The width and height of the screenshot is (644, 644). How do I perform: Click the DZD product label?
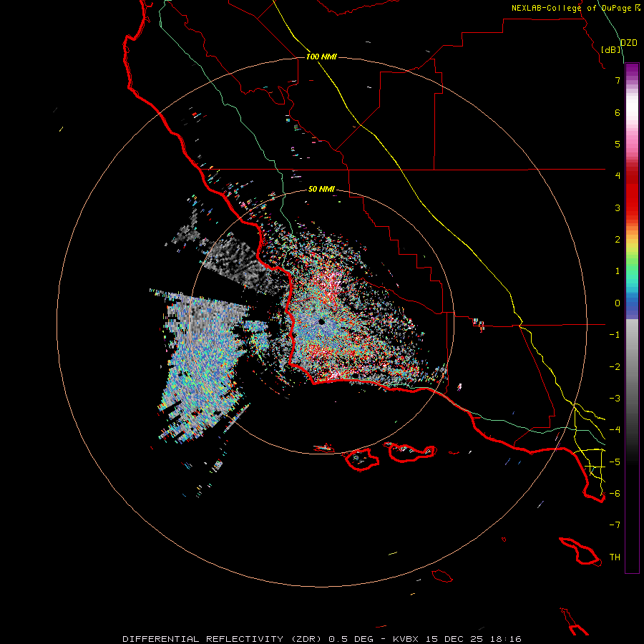pyautogui.click(x=629, y=43)
